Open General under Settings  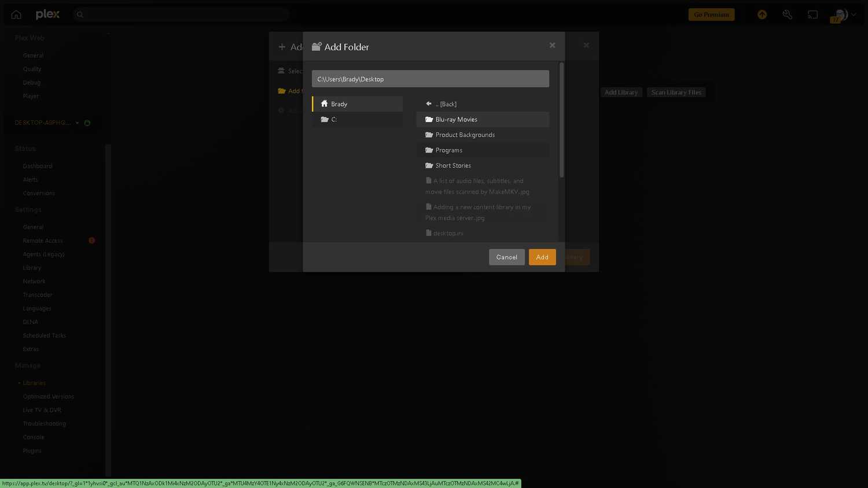33,227
